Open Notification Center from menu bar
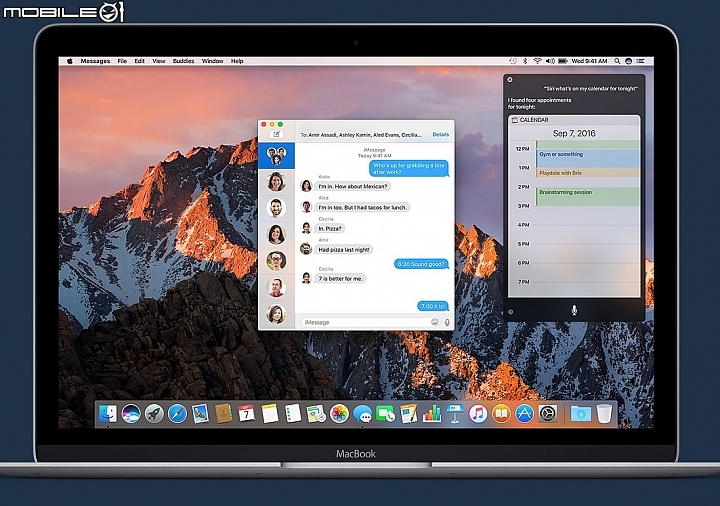 coord(641,61)
